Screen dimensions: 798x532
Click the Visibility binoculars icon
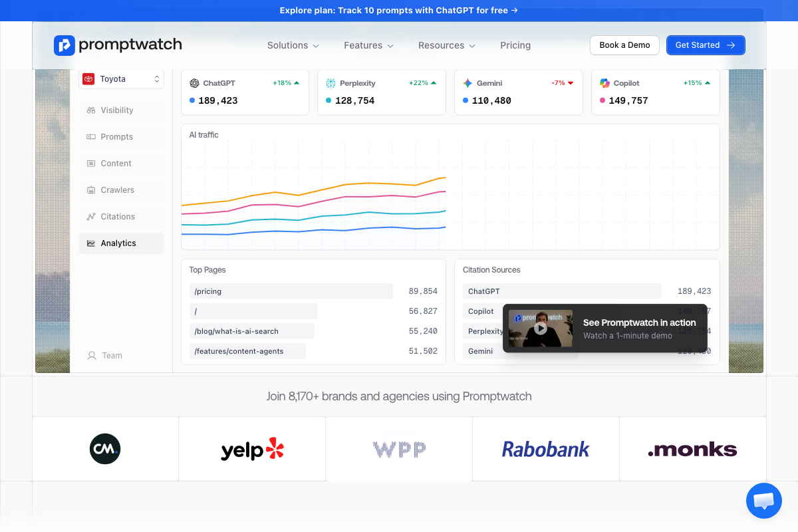[x=91, y=110]
